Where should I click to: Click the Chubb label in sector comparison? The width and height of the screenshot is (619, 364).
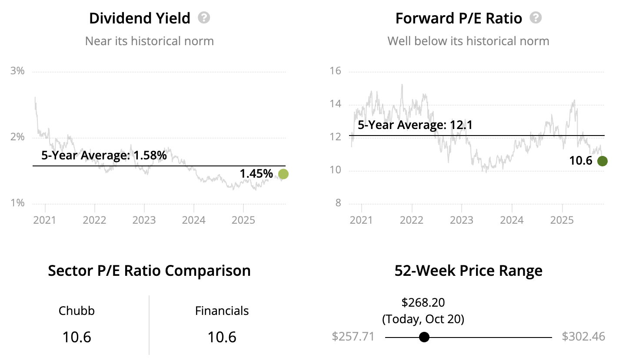point(77,311)
